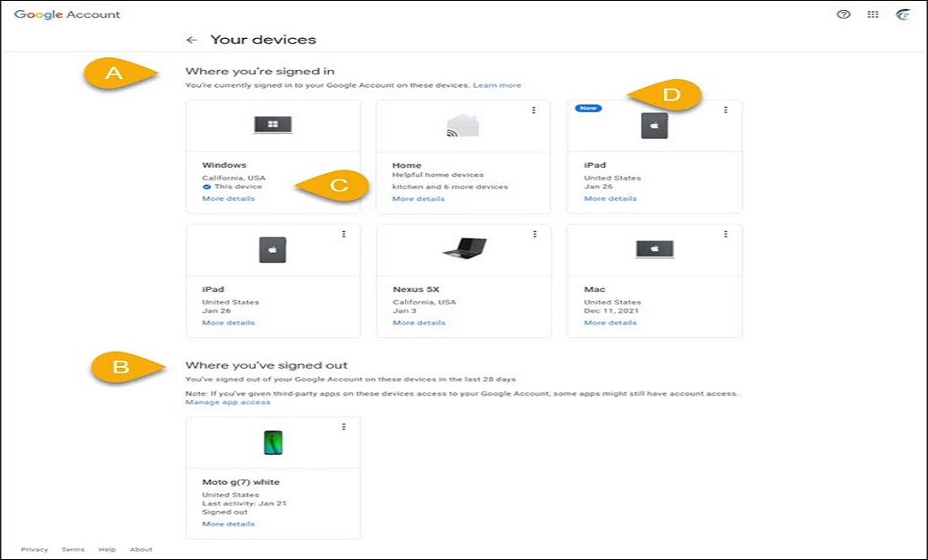Click the Nexus 5X laptop image
Viewport: 928px width, 560px height.
[462, 249]
